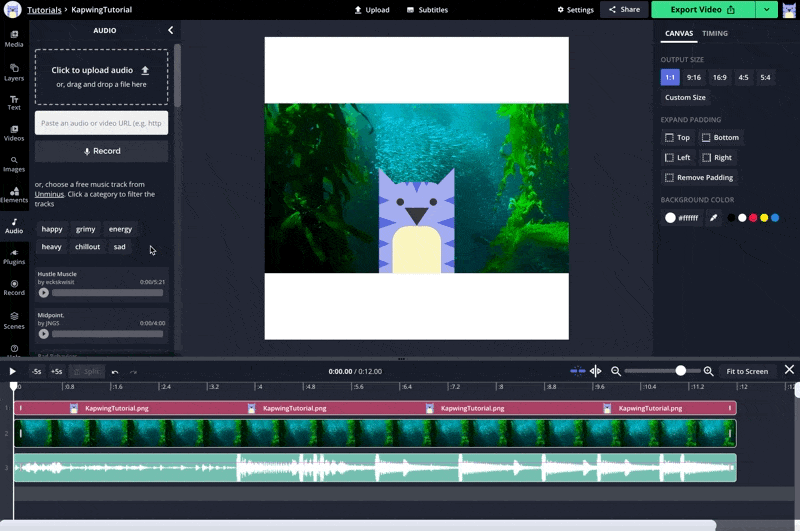The width and height of the screenshot is (800, 531).
Task: Open the Subtitles menu
Action: coord(427,10)
